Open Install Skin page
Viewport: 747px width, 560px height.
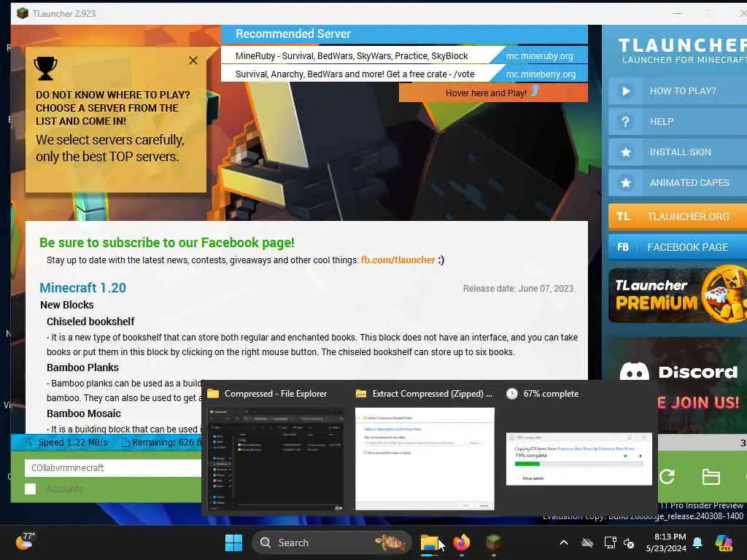click(x=678, y=152)
